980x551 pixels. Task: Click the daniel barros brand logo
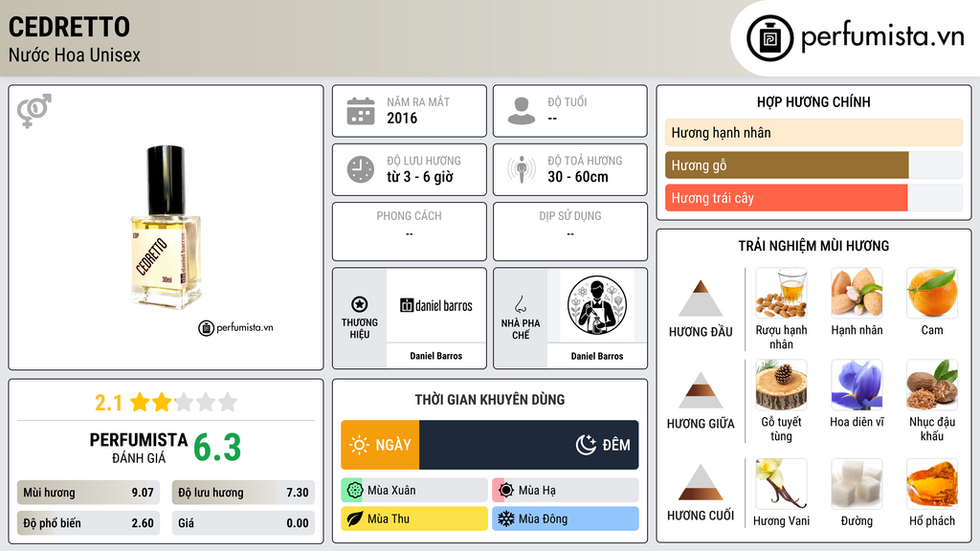click(435, 305)
